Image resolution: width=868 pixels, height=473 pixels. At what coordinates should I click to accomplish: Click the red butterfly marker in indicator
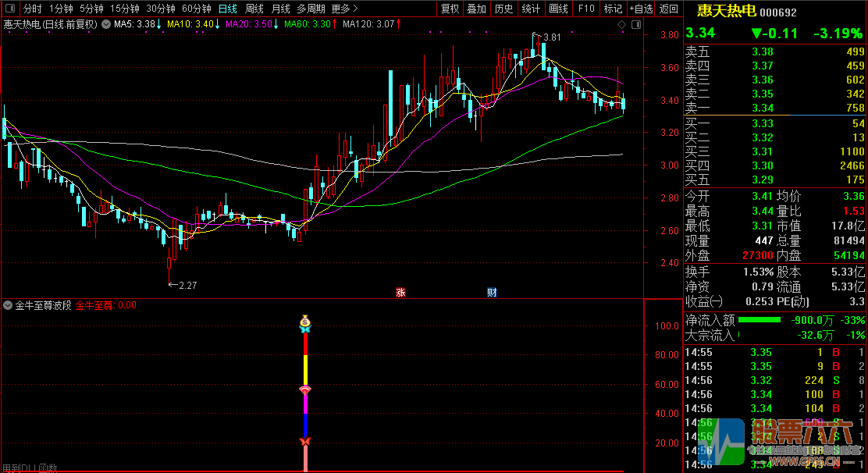[305, 443]
